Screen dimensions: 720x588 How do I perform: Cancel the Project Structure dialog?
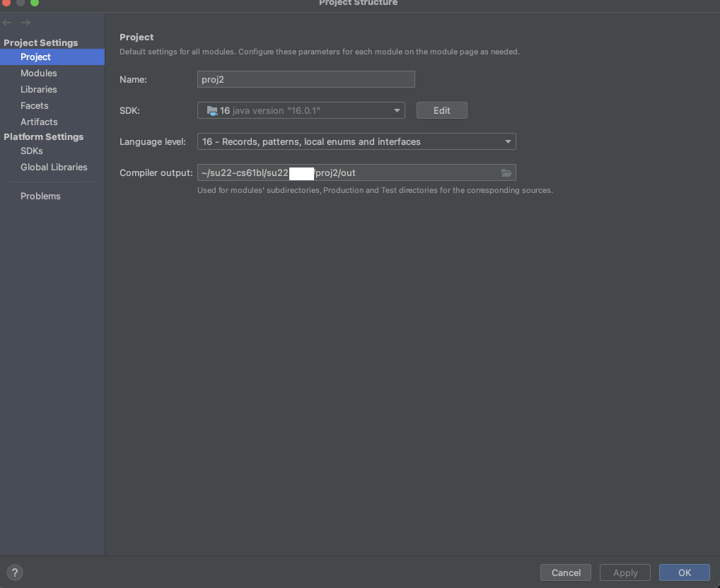coord(566,572)
